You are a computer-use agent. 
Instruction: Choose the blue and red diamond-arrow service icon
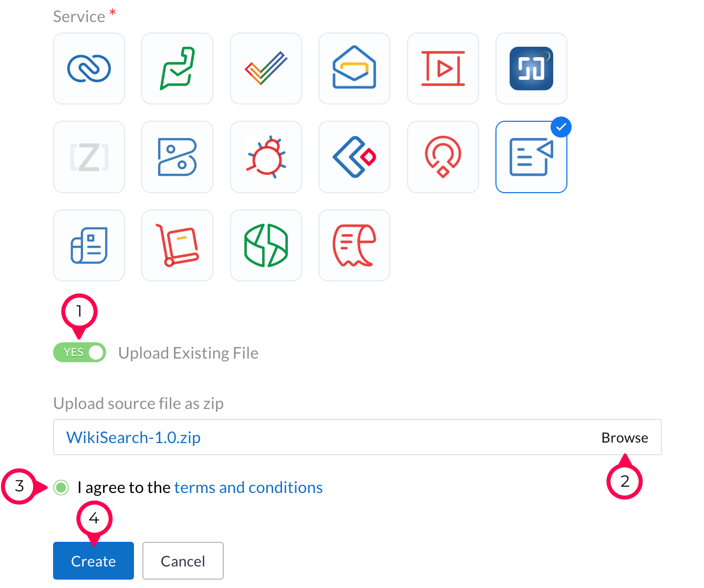pos(354,157)
